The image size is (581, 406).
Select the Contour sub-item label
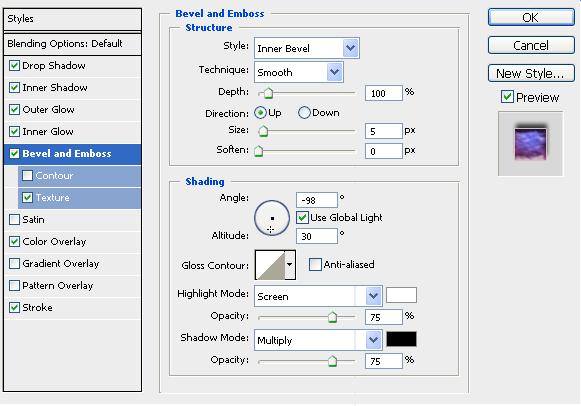[x=54, y=176]
